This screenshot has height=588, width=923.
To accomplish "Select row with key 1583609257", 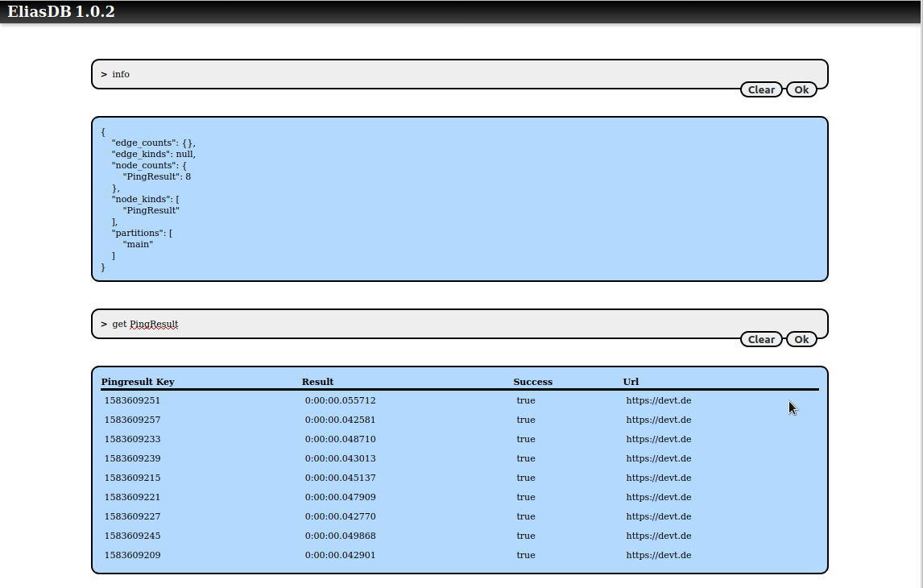I will 132,420.
